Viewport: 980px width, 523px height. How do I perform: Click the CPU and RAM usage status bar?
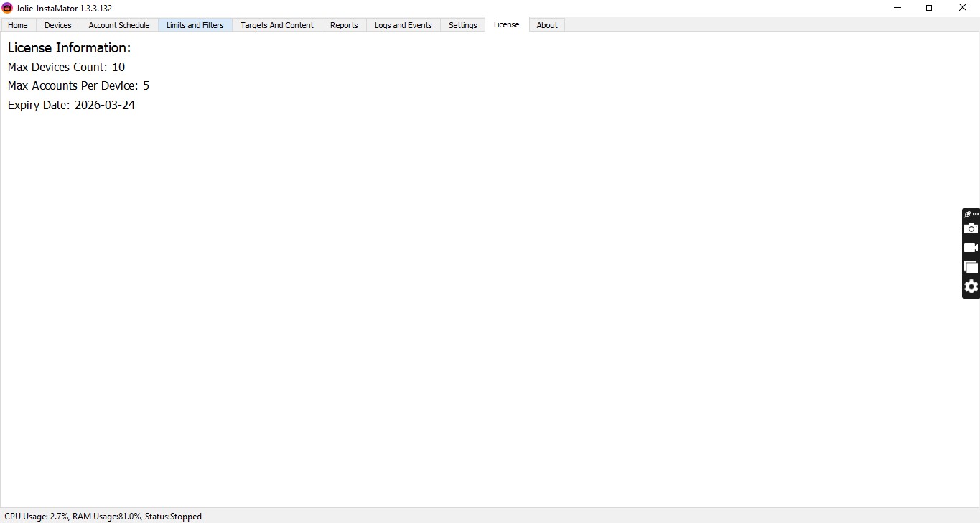[103, 516]
